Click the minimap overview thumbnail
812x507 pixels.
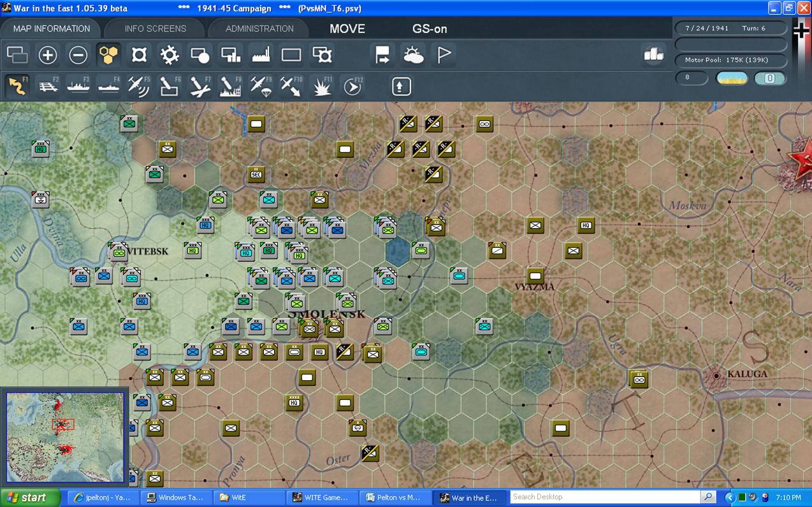(65, 437)
